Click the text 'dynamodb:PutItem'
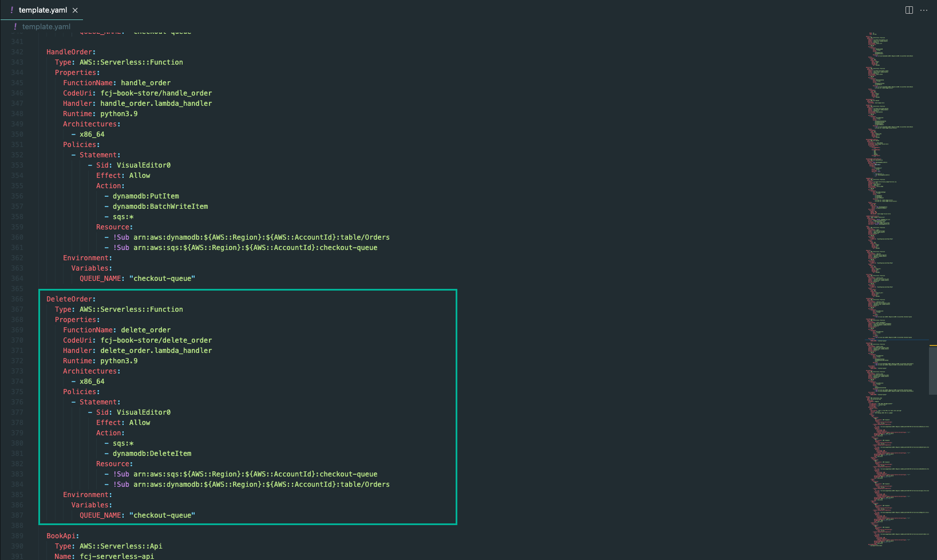This screenshot has height=560, width=937. (146, 196)
